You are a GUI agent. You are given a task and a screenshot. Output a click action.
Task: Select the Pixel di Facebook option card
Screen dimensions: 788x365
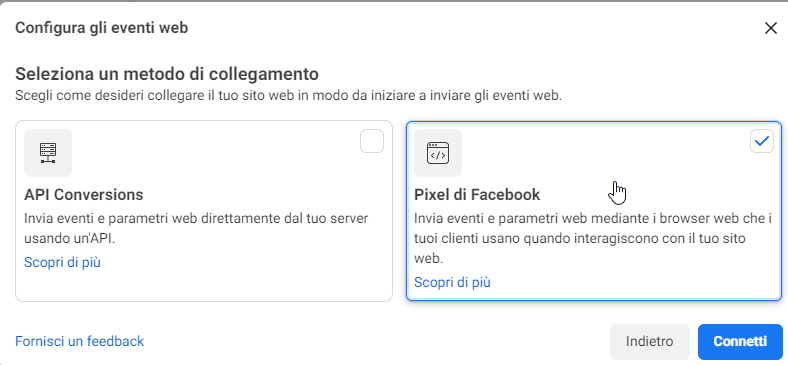tap(594, 211)
